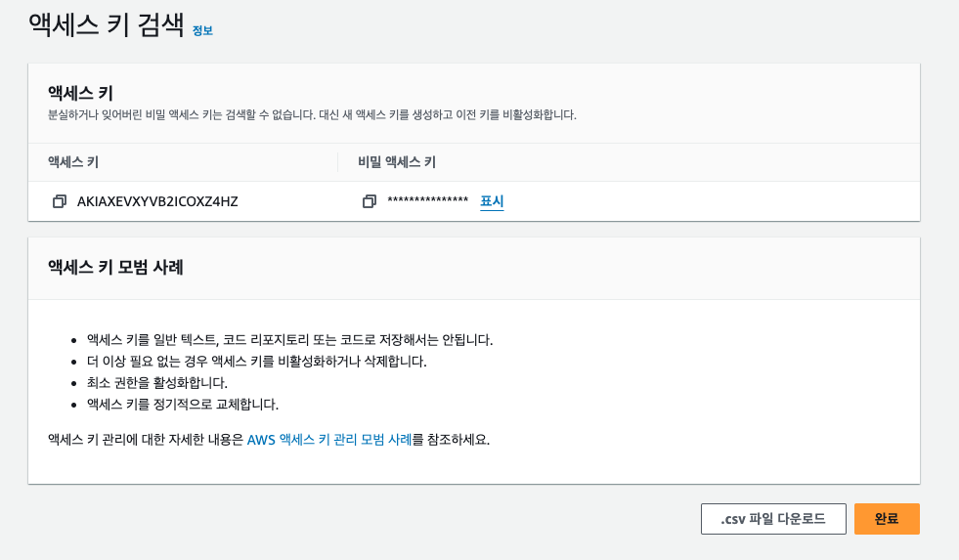Click the 최소 권한을 활성화합니다 bullet
The image size is (959, 560).
click(156, 383)
